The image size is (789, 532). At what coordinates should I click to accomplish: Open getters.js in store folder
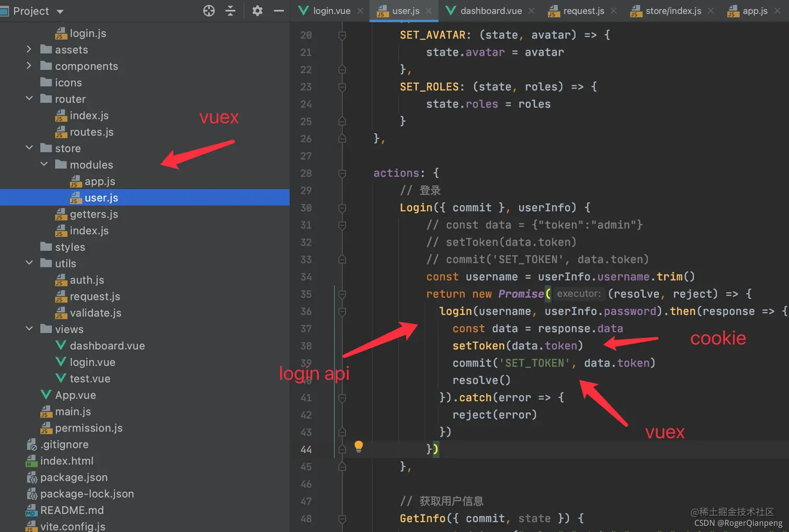pyautogui.click(x=87, y=214)
